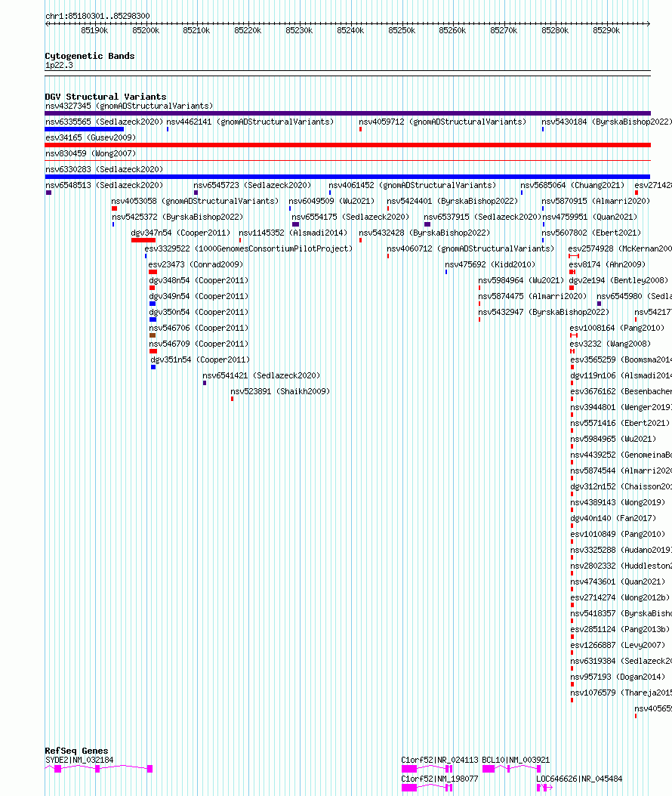672x796 pixels.
Task: Open variant nsv5424401 label
Action: (452, 201)
